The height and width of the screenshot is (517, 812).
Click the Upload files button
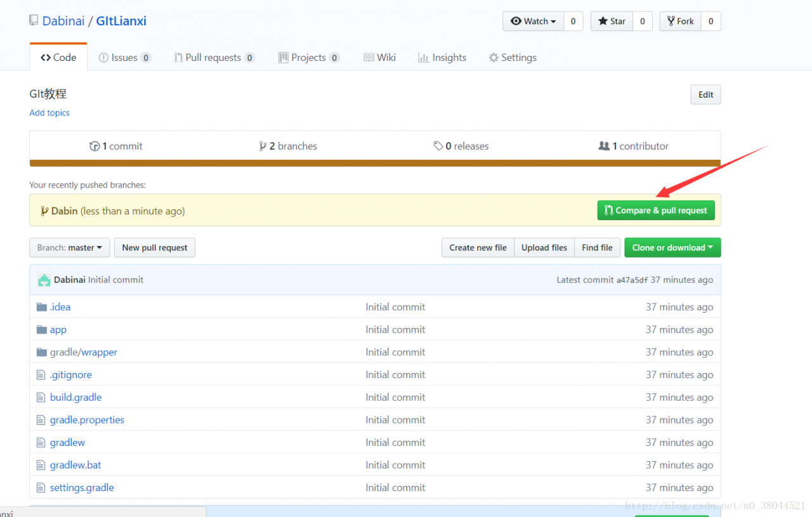pyautogui.click(x=544, y=247)
